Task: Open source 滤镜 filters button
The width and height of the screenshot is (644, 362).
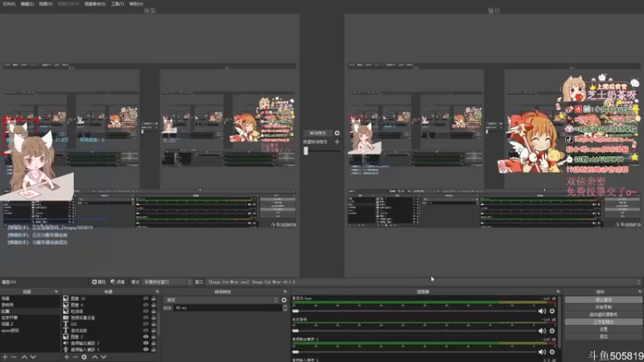Action: click(x=118, y=282)
